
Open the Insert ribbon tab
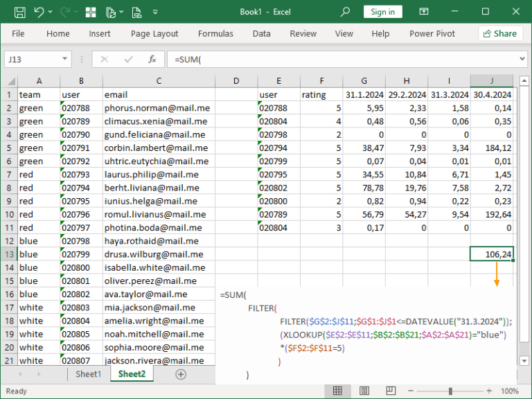[100, 33]
